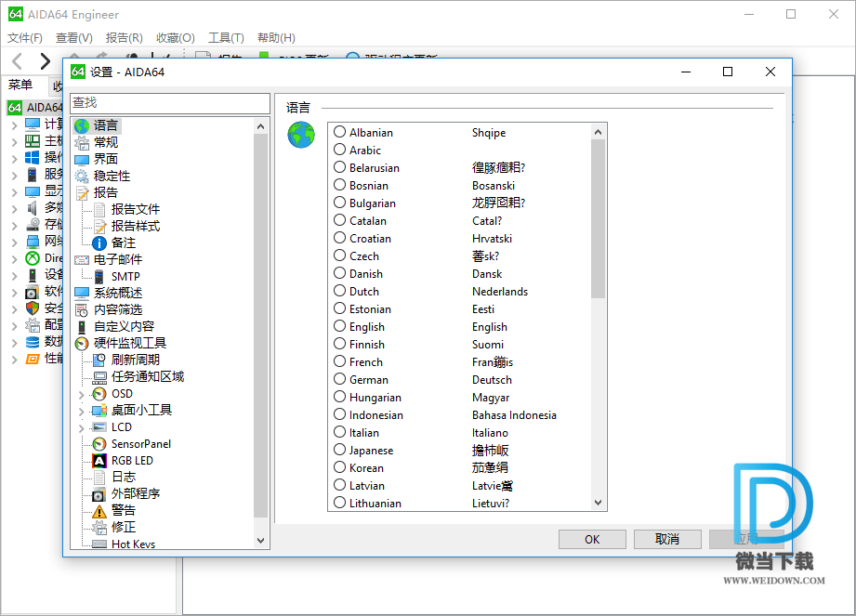
Task: Expand the shield-icon node in main window
Action: 15,309
